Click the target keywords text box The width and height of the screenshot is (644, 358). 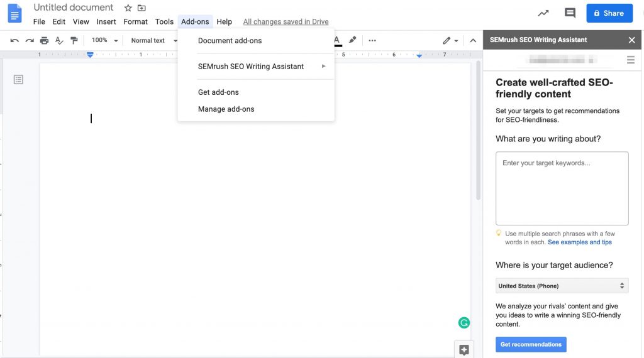click(x=562, y=188)
